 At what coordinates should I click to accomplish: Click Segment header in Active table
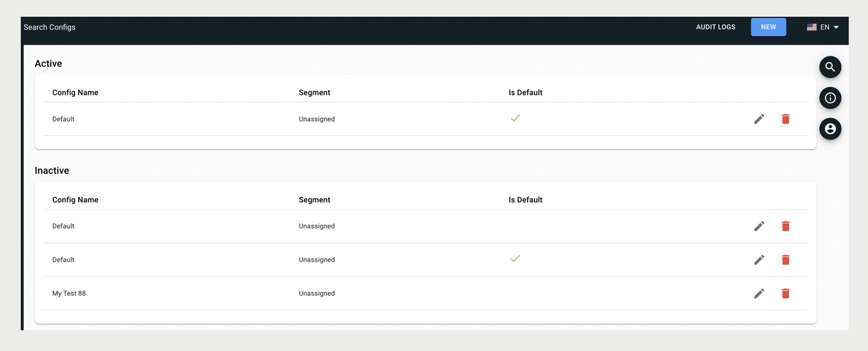(314, 92)
